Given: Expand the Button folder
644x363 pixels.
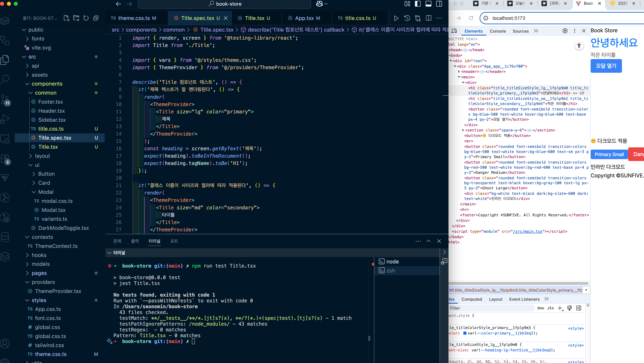Looking at the screenshot, I should click(x=34, y=174).
